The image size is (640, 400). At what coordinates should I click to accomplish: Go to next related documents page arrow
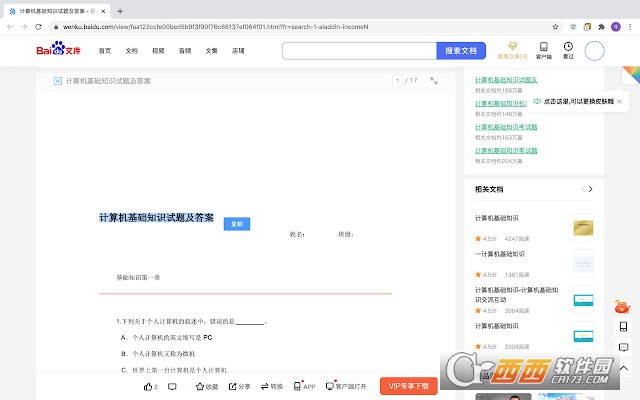pyautogui.click(x=595, y=189)
